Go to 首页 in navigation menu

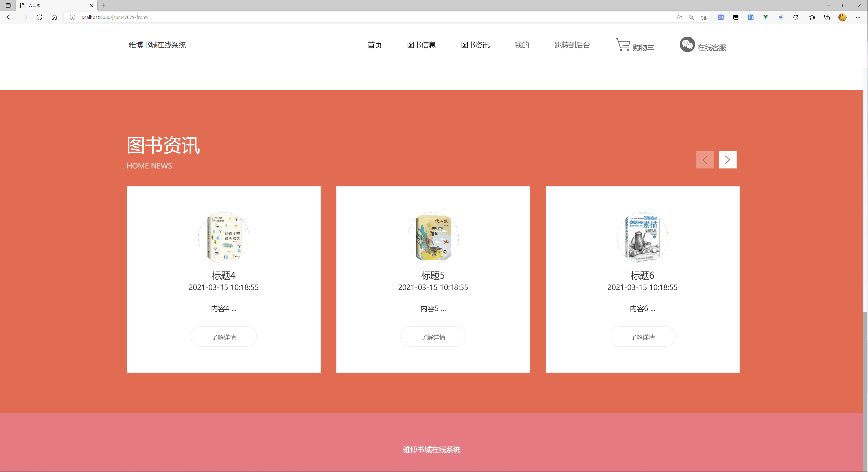click(x=374, y=45)
